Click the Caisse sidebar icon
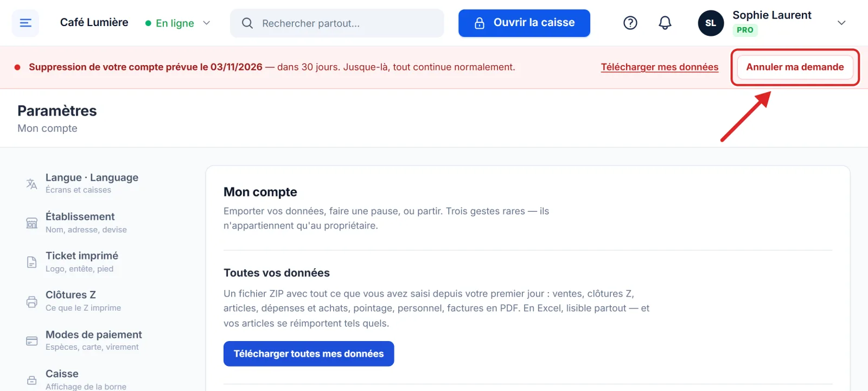 (32, 380)
